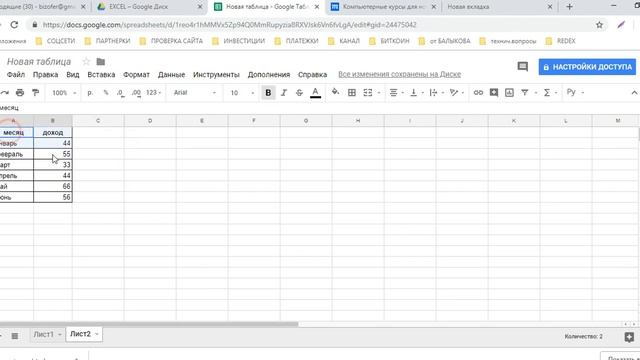The height and width of the screenshot is (360, 640).
Task: Open horizontal align options
Action: click(396, 93)
